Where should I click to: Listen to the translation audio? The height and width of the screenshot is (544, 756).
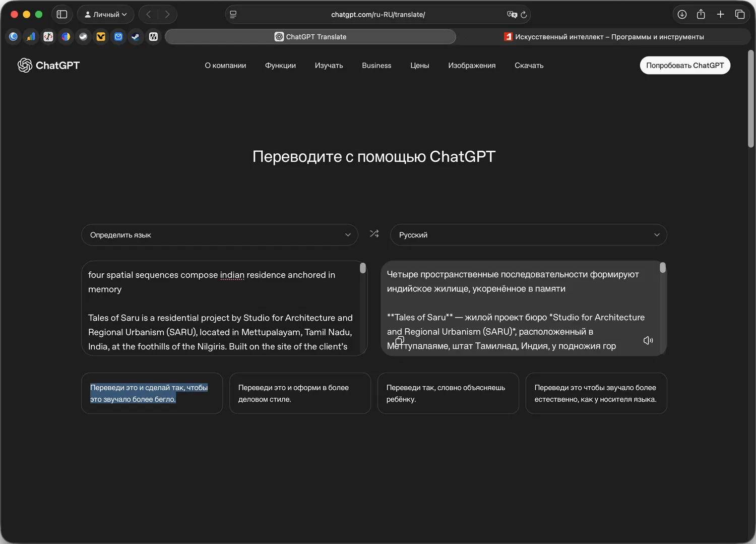(648, 340)
